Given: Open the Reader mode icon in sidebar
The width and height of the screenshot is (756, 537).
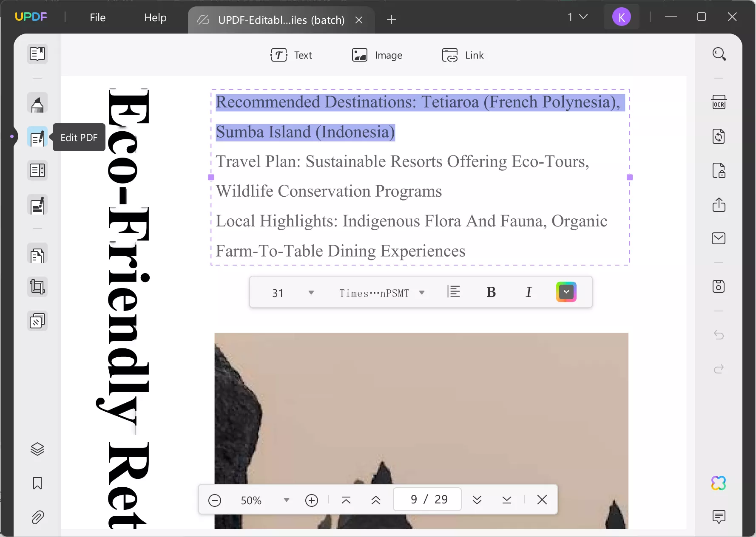Looking at the screenshot, I should tap(37, 54).
